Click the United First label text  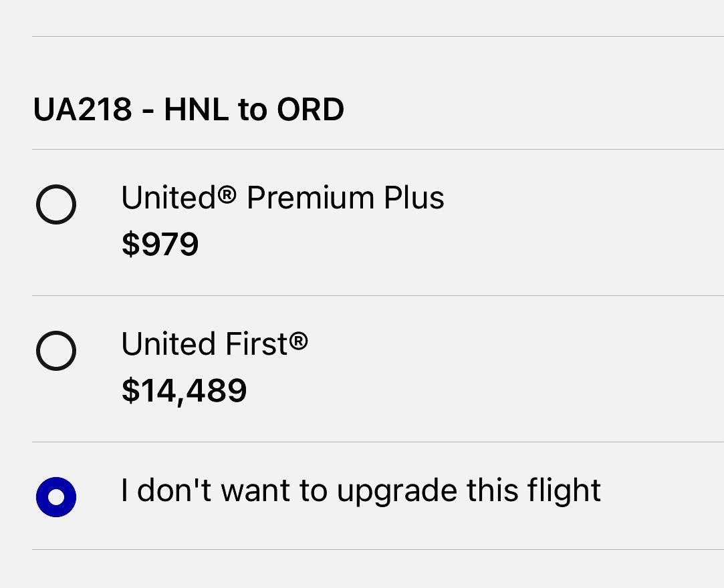215,343
